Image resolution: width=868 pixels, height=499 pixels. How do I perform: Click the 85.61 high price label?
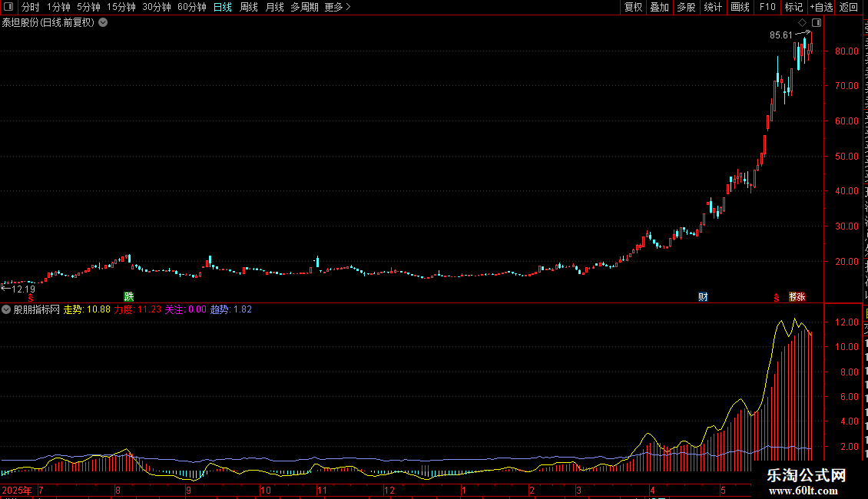pos(781,35)
